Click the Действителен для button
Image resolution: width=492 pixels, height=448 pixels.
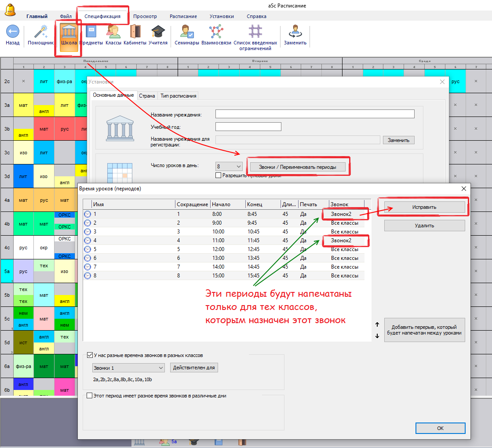pos(194,368)
